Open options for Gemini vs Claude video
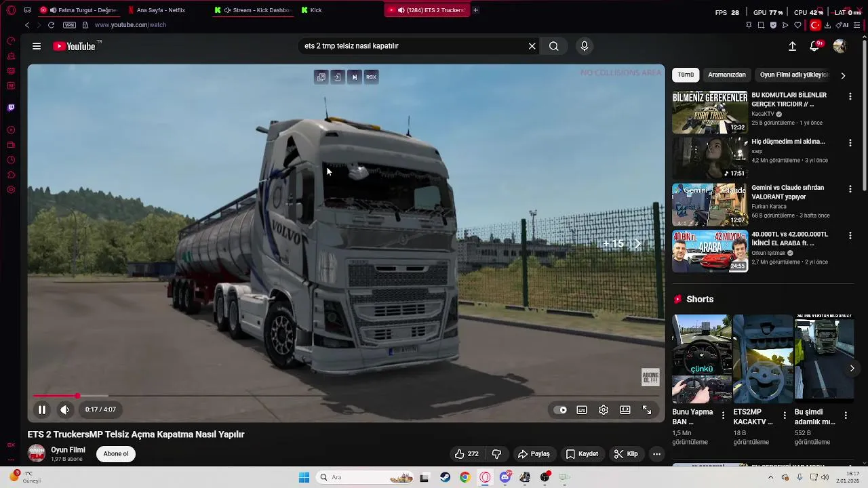Screen dimensions: 868x488 (x=850, y=189)
